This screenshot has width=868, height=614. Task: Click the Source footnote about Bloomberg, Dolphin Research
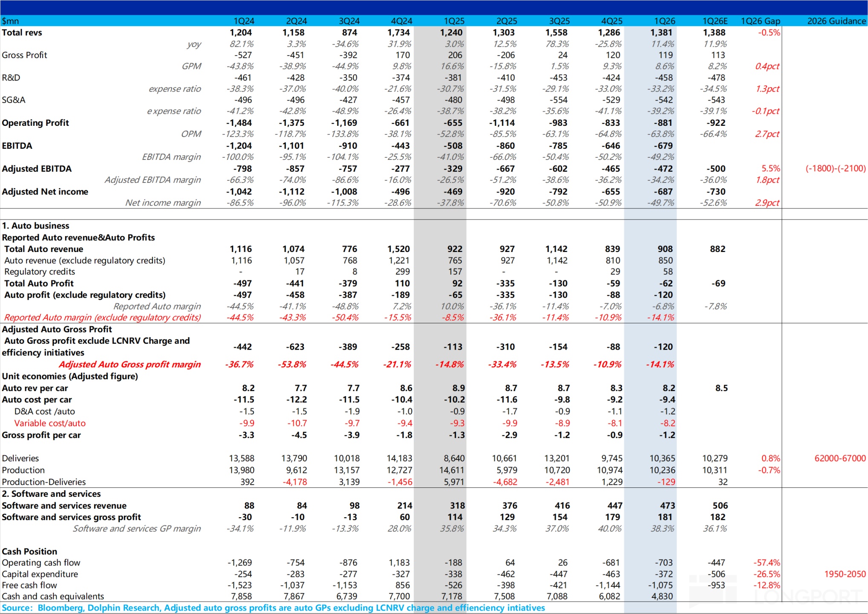coord(273,608)
